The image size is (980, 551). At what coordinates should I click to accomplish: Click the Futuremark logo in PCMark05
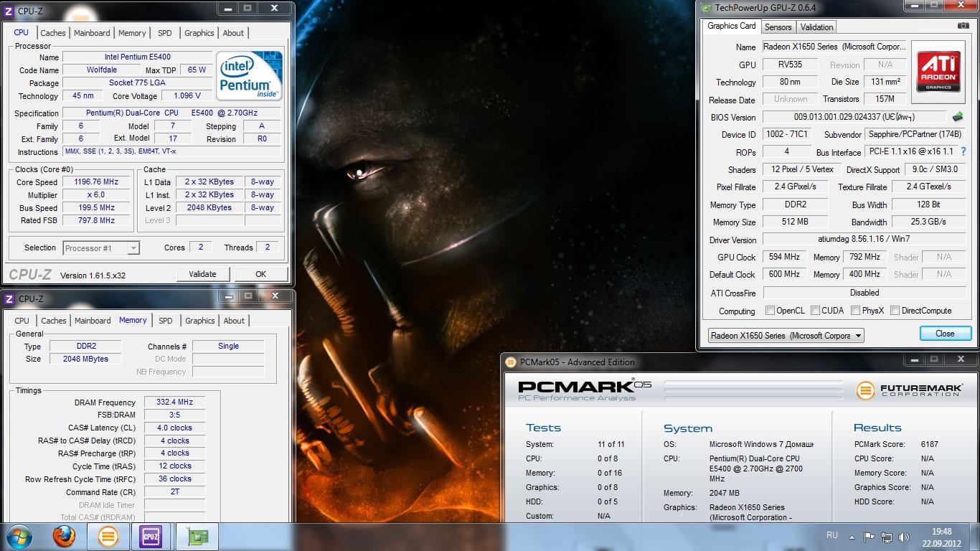point(910,390)
